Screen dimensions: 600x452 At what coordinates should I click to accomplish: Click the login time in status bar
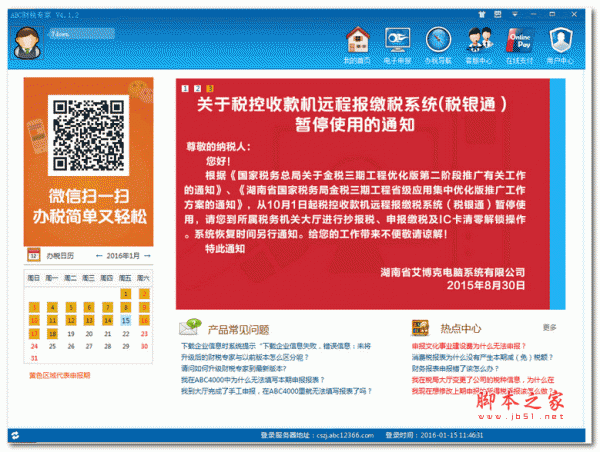coord(434,435)
